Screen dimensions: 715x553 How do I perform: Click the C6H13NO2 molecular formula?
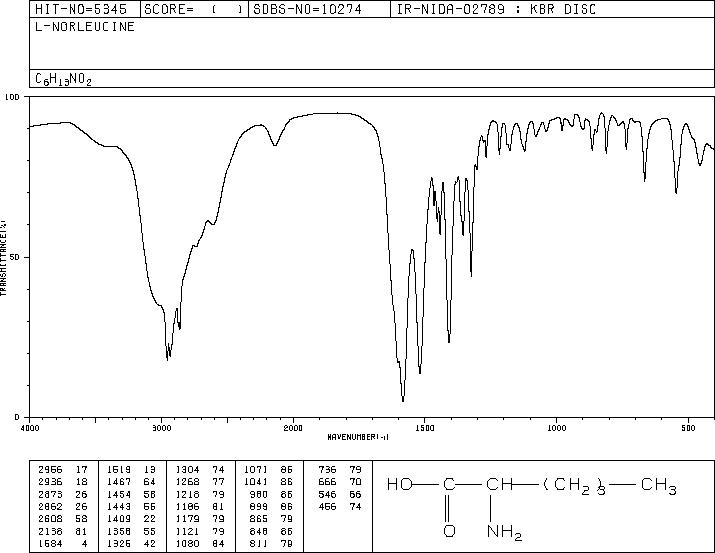coord(63,79)
